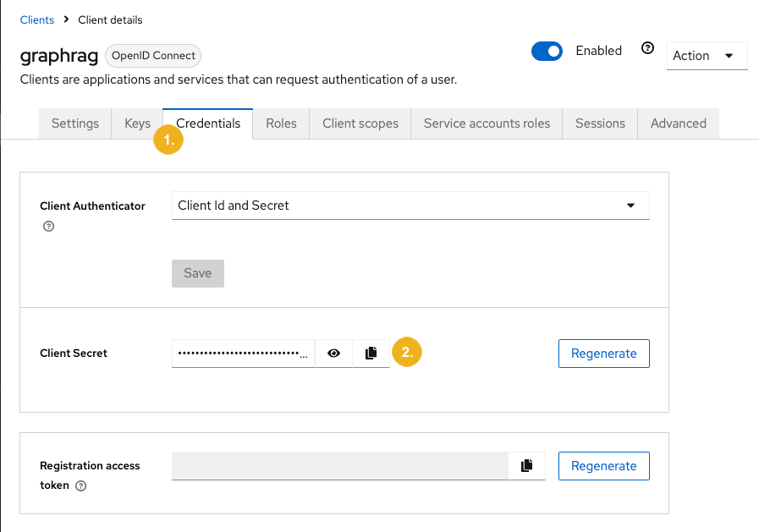
Task: Toggle the Enabled switch off
Action: pos(547,52)
